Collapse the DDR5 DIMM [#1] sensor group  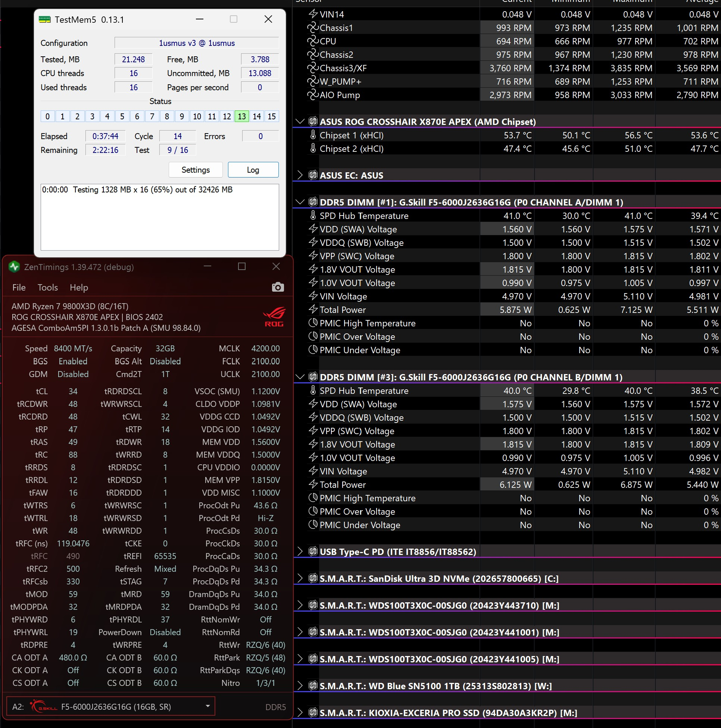[x=300, y=202]
